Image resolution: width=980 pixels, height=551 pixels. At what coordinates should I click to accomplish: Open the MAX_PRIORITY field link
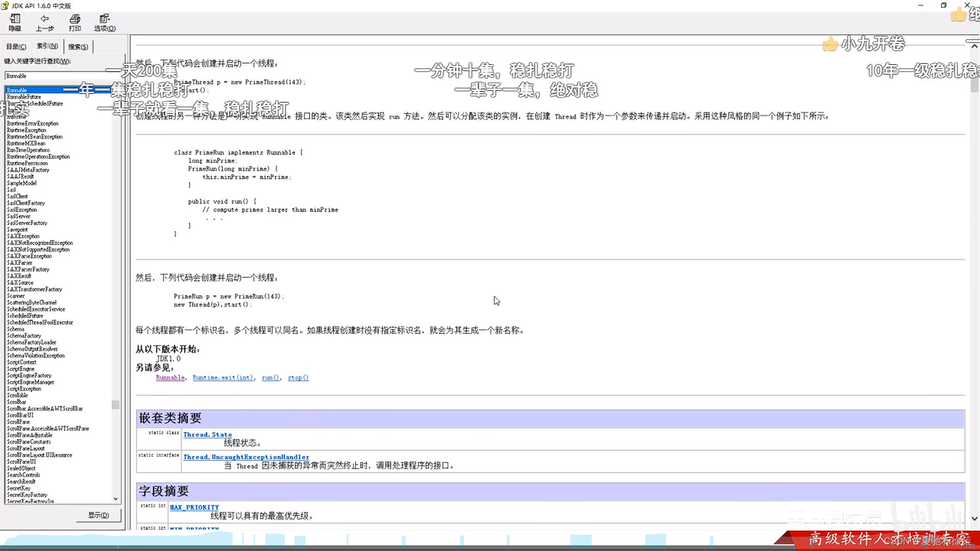point(194,507)
